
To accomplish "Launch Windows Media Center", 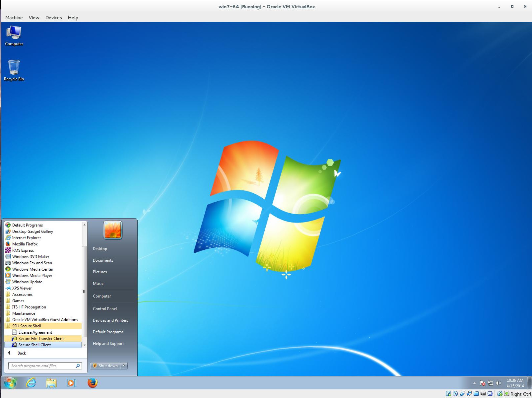I will coord(43,269).
